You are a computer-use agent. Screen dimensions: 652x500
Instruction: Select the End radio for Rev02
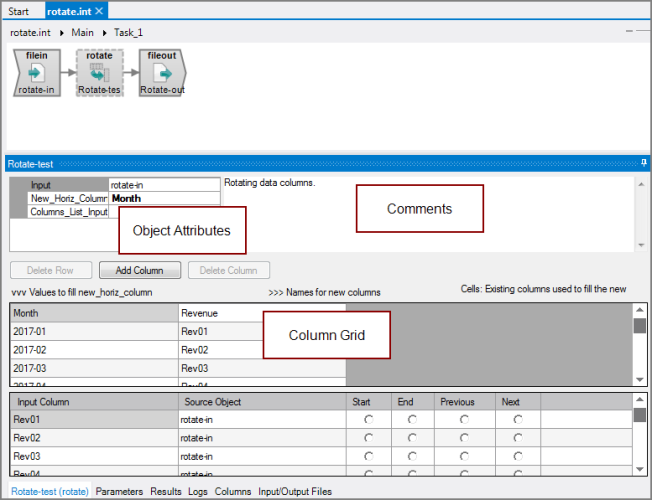(x=412, y=438)
